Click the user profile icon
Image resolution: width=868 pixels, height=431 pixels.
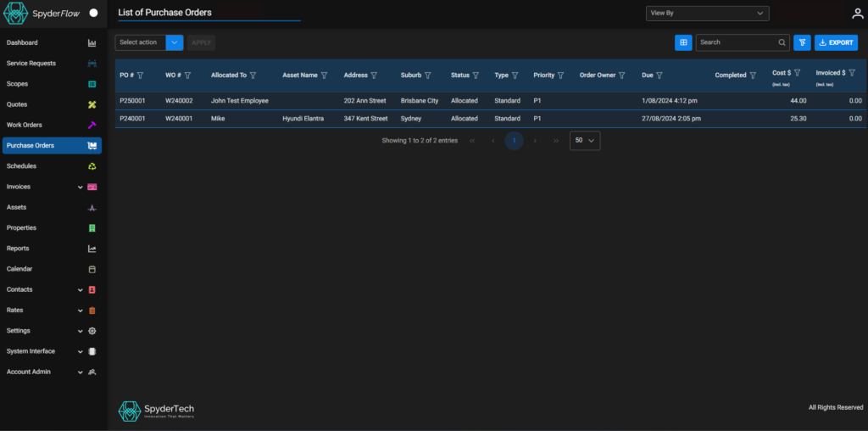pyautogui.click(x=857, y=14)
